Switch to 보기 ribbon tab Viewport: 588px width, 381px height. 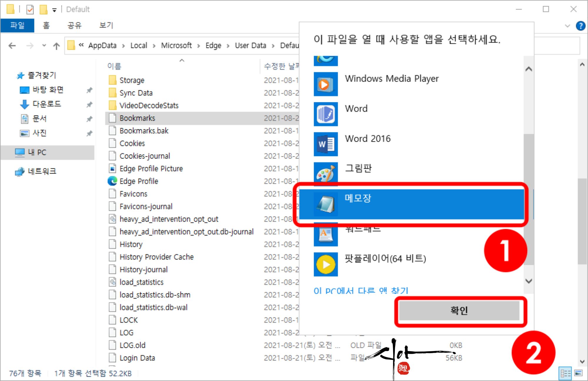point(106,26)
